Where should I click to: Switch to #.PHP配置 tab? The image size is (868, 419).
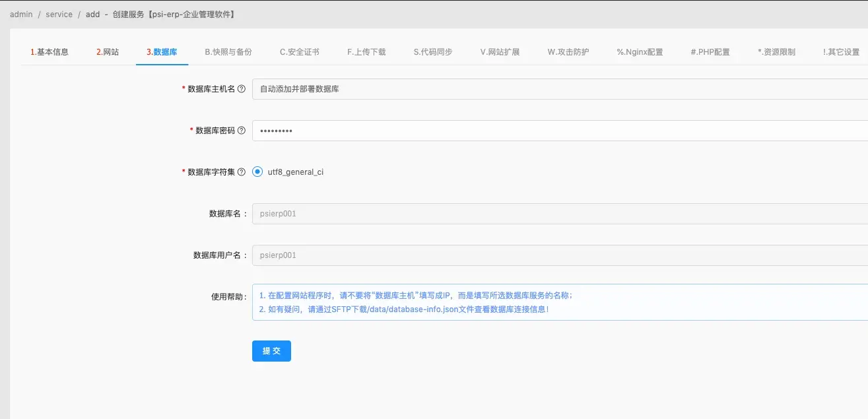[x=710, y=51]
